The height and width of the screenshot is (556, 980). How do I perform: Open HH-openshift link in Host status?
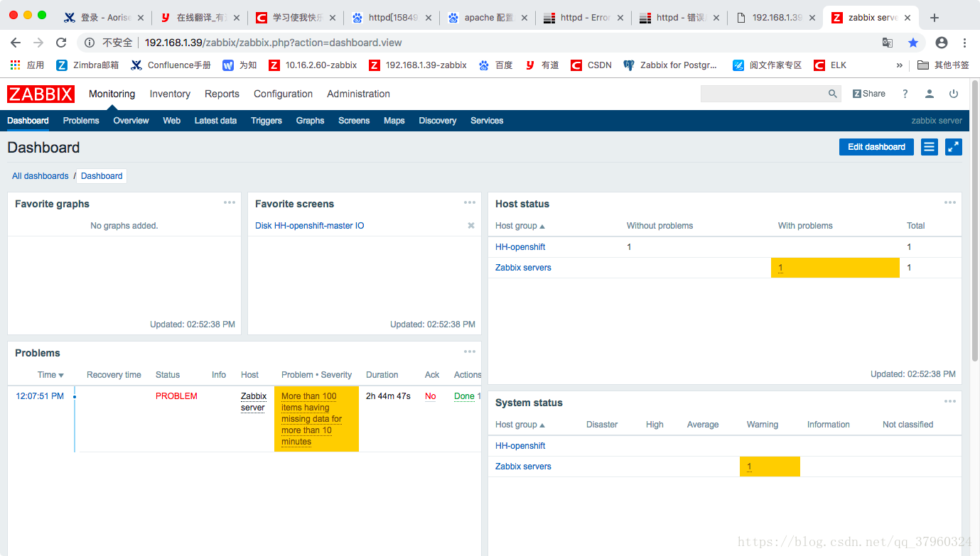[x=520, y=247]
